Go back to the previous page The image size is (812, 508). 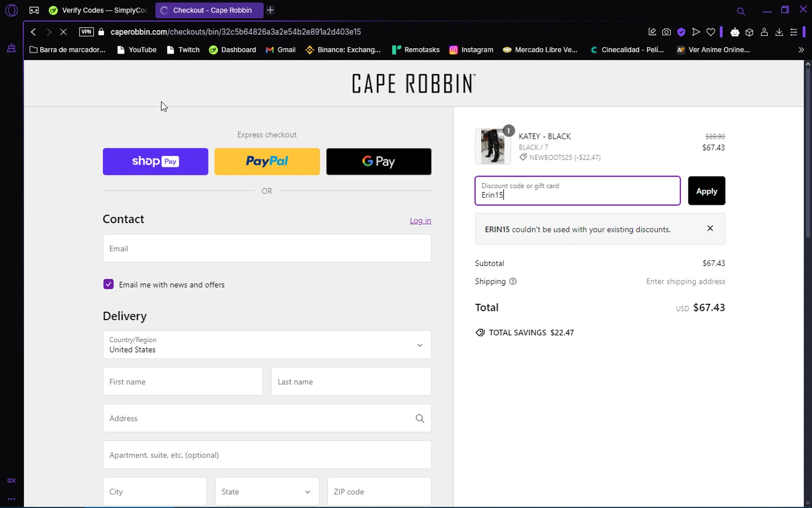click(34, 32)
